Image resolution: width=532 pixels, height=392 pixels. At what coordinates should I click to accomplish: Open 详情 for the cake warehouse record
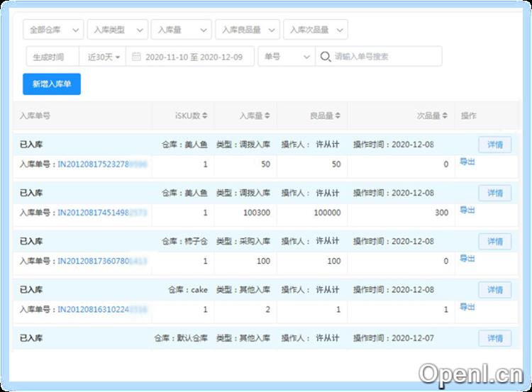[494, 290]
